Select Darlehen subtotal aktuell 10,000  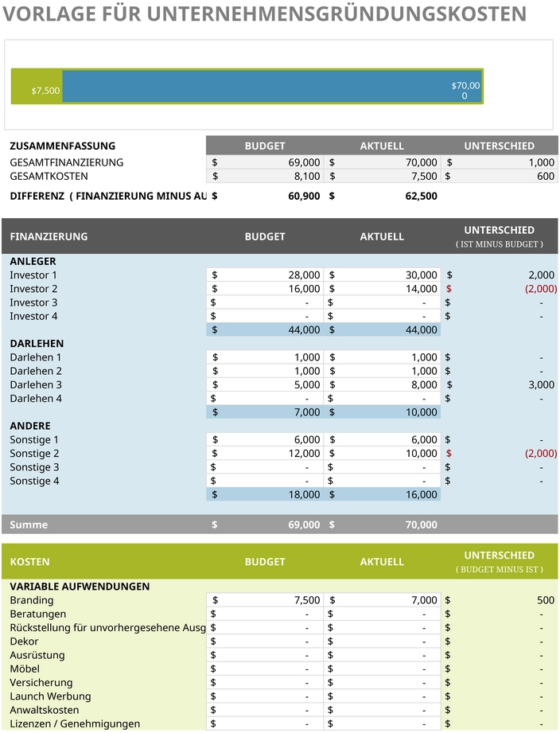[382, 412]
